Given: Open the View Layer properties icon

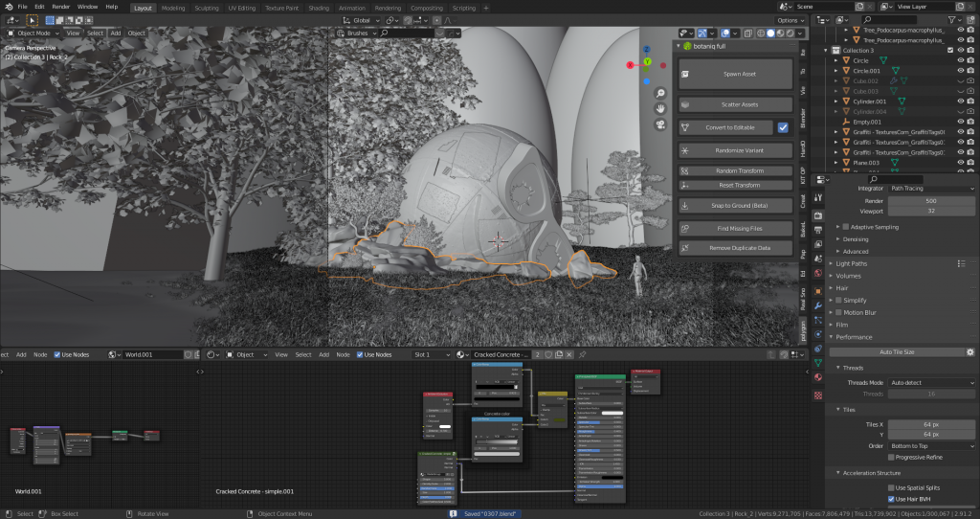Looking at the screenshot, I should point(818,244).
